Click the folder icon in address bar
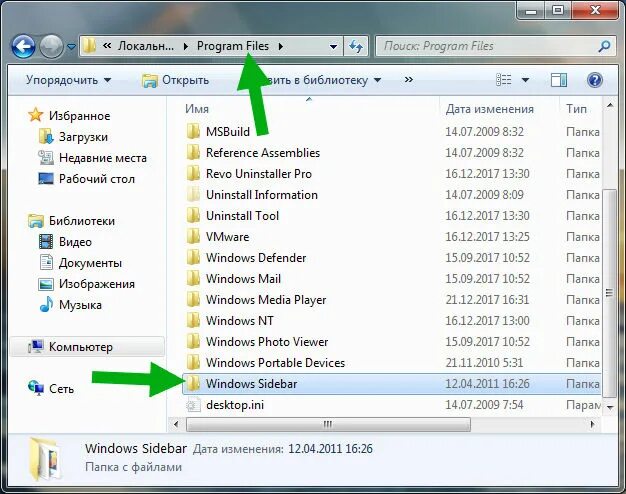The width and height of the screenshot is (626, 494). [x=89, y=46]
